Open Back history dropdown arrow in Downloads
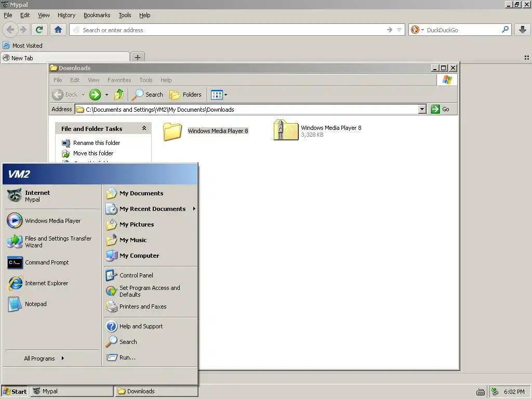Screen dimensions: 532x399 (83, 95)
